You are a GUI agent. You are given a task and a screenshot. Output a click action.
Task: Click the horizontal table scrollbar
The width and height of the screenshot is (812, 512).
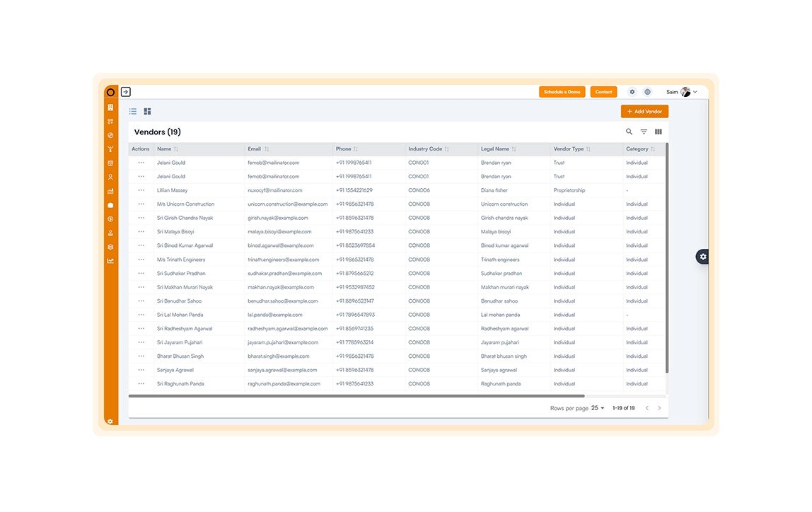point(356,396)
